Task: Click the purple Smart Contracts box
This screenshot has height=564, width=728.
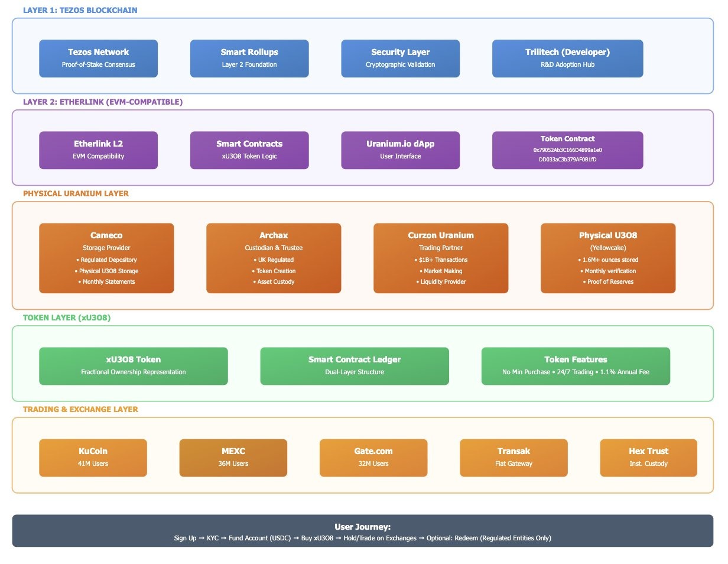Action: point(249,150)
